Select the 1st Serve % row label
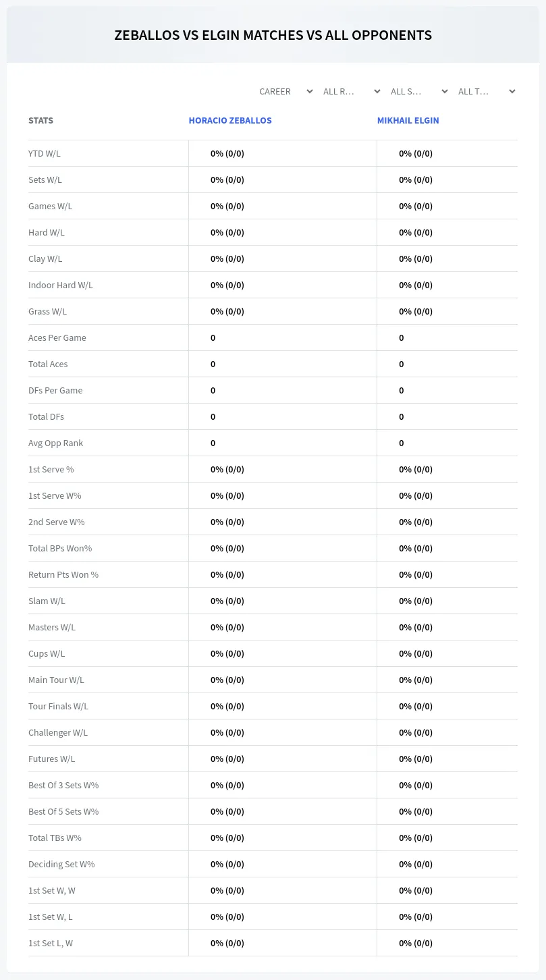This screenshot has height=980, width=546. (51, 469)
